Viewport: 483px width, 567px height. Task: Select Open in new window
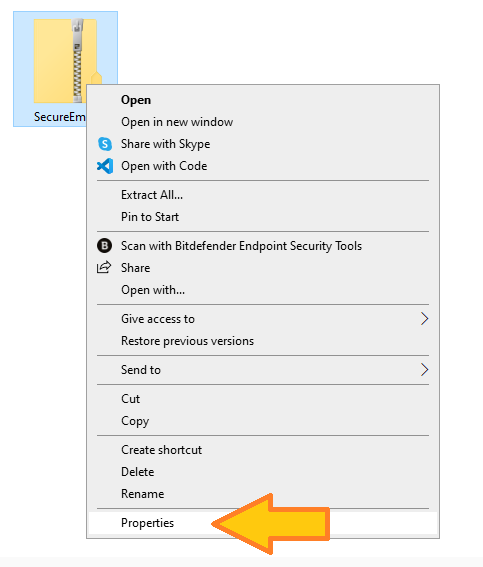pos(177,122)
